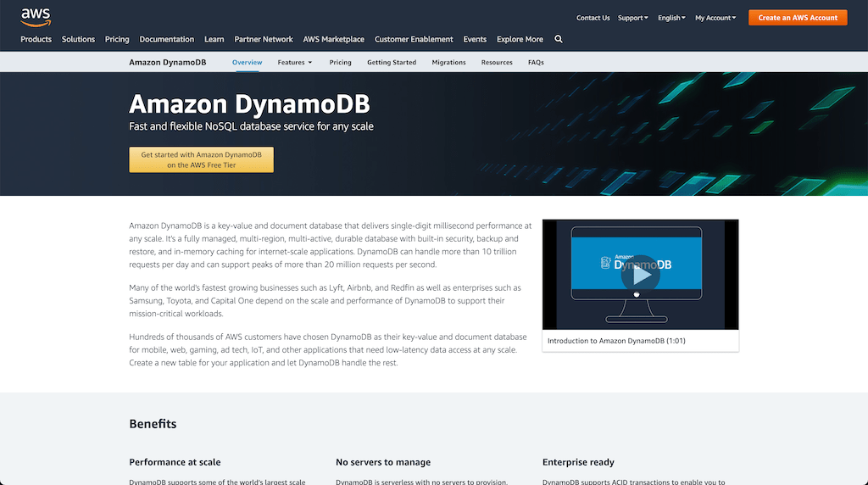868x485 pixels.
Task: Select the Migrations tab
Action: (448, 63)
